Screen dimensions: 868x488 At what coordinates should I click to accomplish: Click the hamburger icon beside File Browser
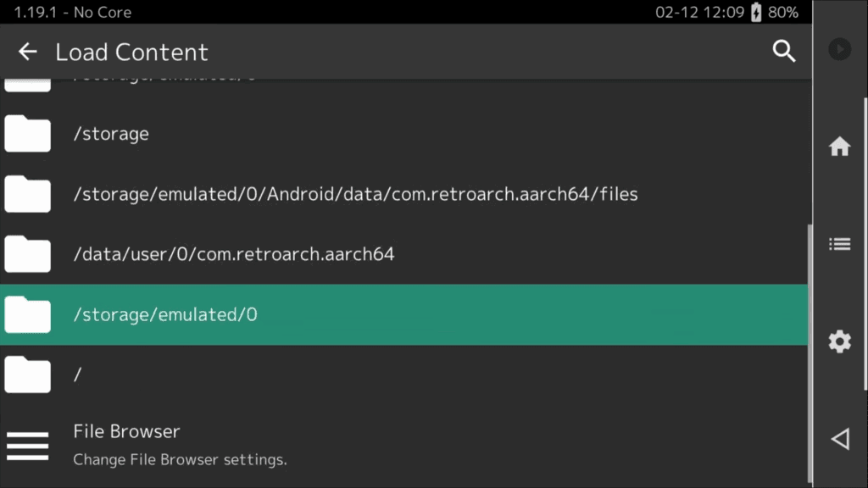pyautogui.click(x=27, y=446)
